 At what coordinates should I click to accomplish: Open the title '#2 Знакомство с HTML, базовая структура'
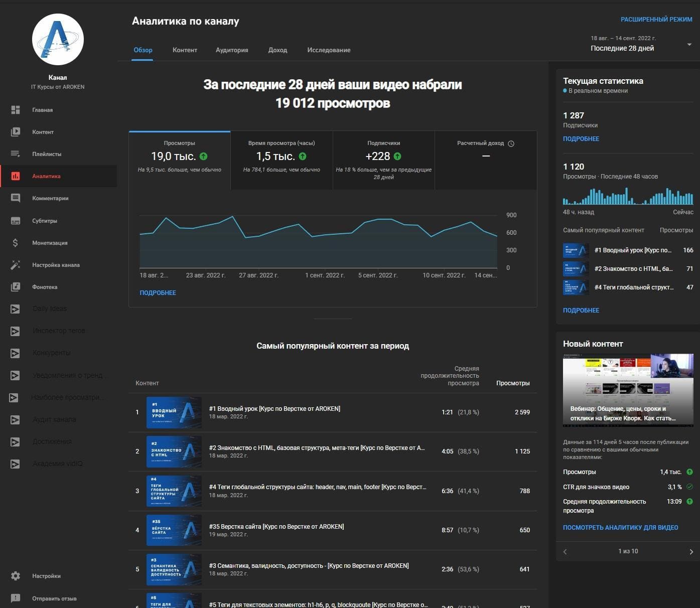pos(317,448)
